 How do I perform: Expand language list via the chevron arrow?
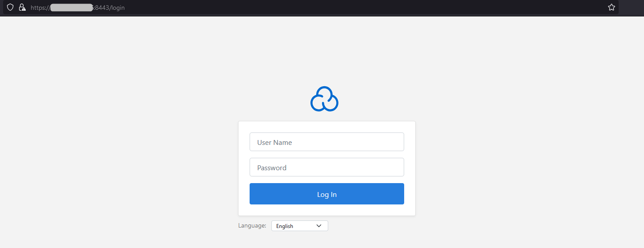click(319, 226)
